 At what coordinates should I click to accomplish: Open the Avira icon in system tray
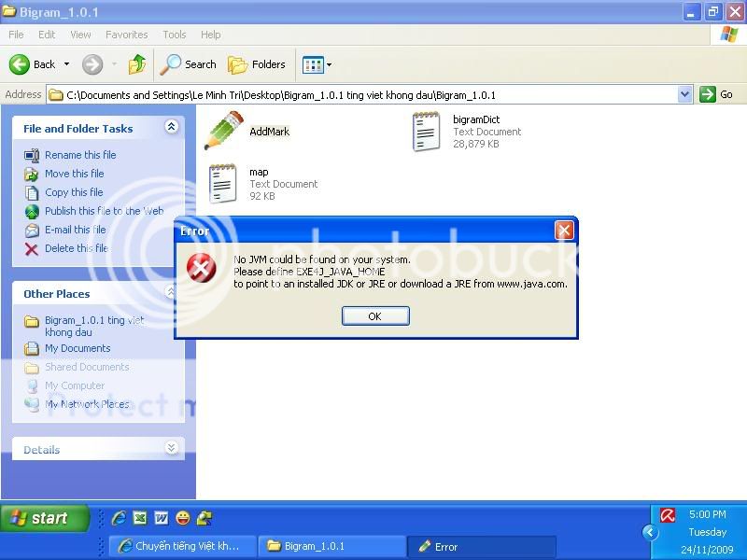pyautogui.click(x=667, y=514)
